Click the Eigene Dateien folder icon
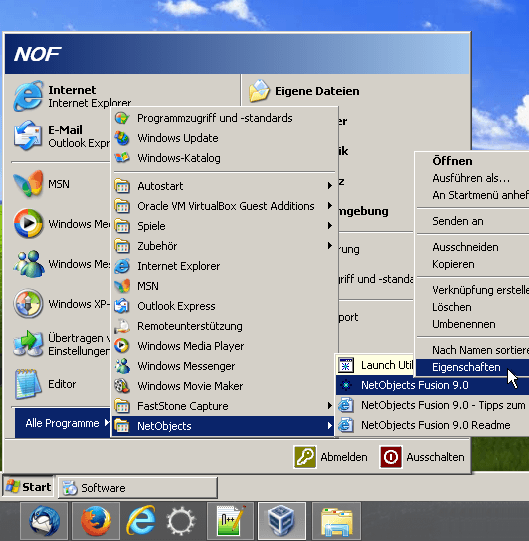The image size is (529, 541). tap(259, 91)
